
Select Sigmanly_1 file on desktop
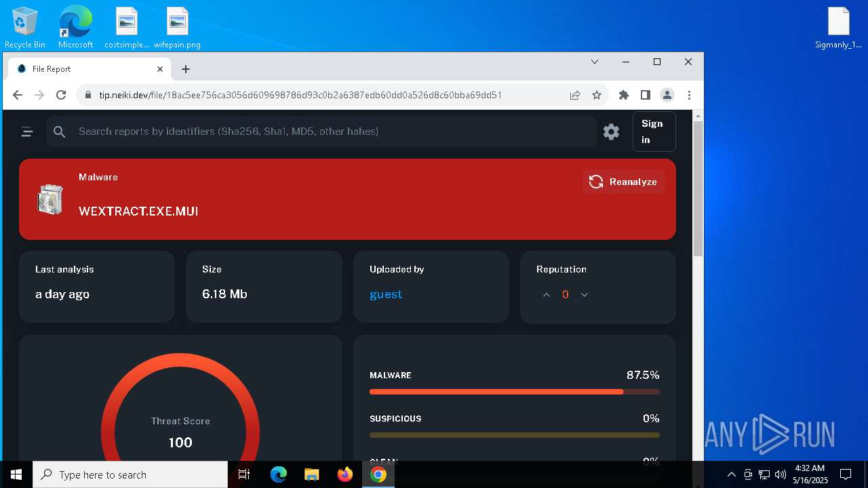839,28
